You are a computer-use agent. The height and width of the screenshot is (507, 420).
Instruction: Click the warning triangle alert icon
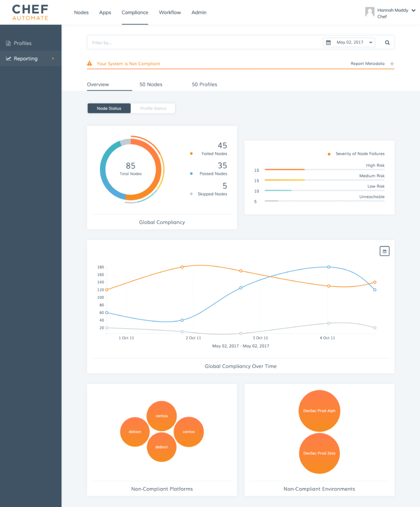click(x=90, y=63)
